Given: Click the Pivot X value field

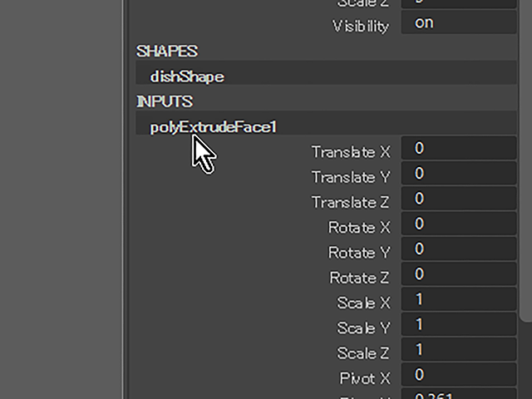Looking at the screenshot, I should click(459, 375).
